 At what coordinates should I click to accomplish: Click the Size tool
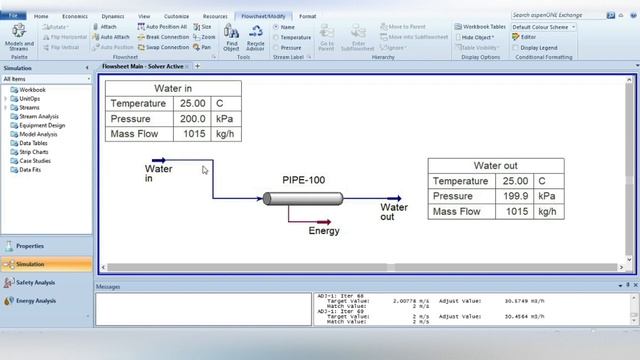202,27
